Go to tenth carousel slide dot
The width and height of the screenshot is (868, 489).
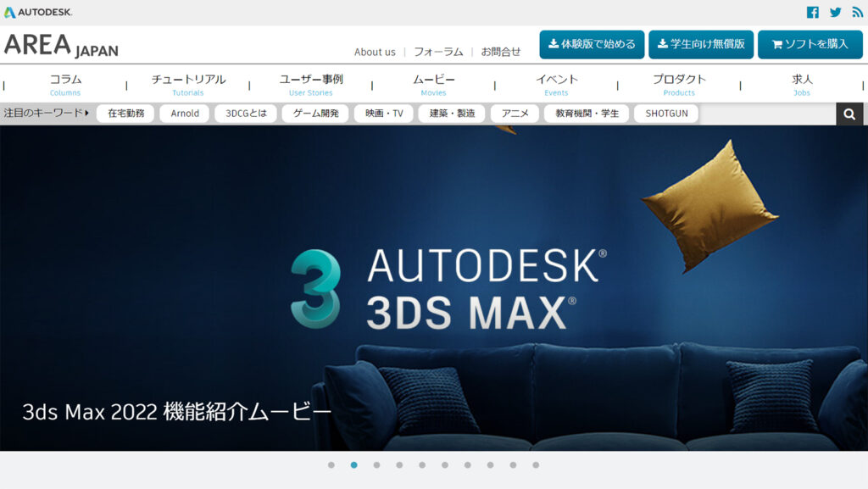[536, 465]
